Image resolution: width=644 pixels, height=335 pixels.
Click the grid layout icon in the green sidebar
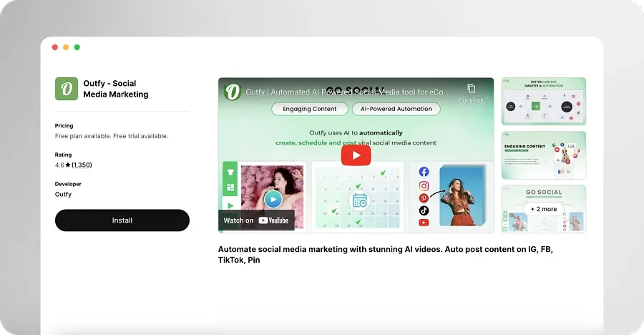[230, 188]
